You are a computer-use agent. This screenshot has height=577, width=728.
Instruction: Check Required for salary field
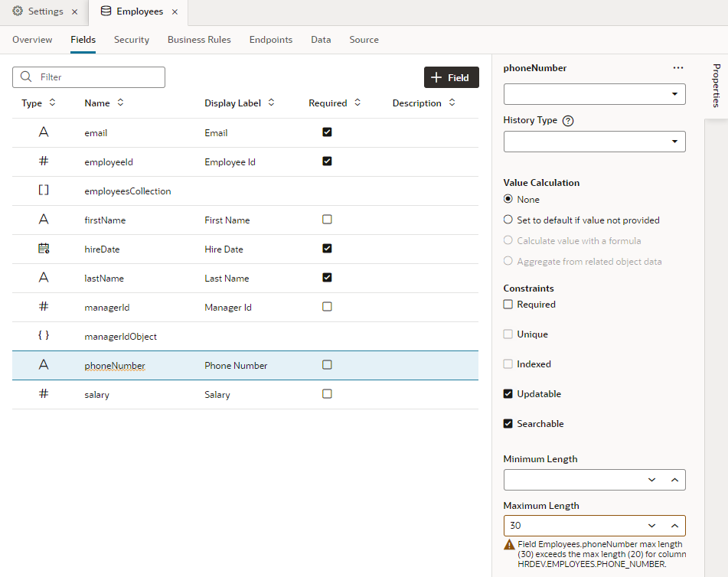[327, 393]
